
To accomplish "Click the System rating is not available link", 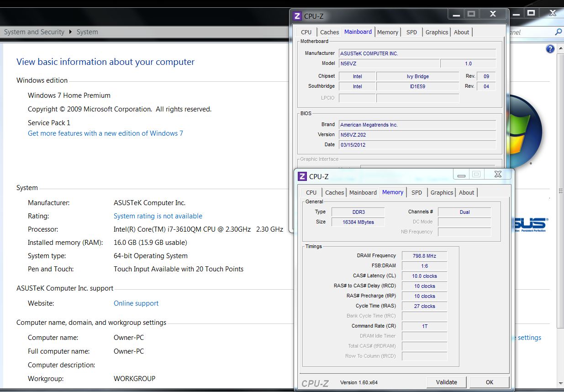I will [158, 216].
